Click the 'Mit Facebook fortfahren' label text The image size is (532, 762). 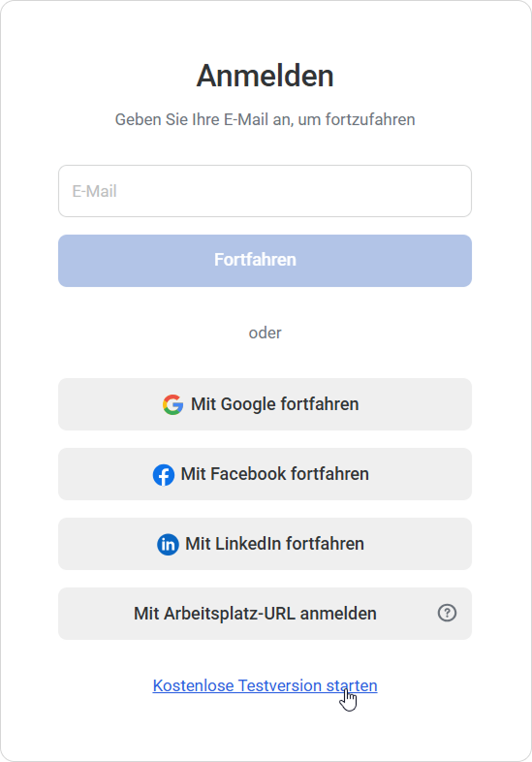(x=274, y=474)
